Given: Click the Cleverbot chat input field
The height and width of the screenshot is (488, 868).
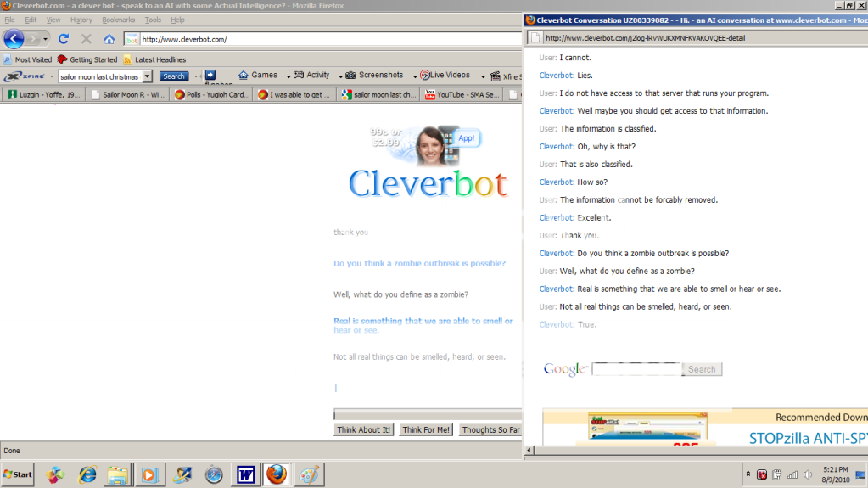Looking at the screenshot, I should (x=428, y=414).
